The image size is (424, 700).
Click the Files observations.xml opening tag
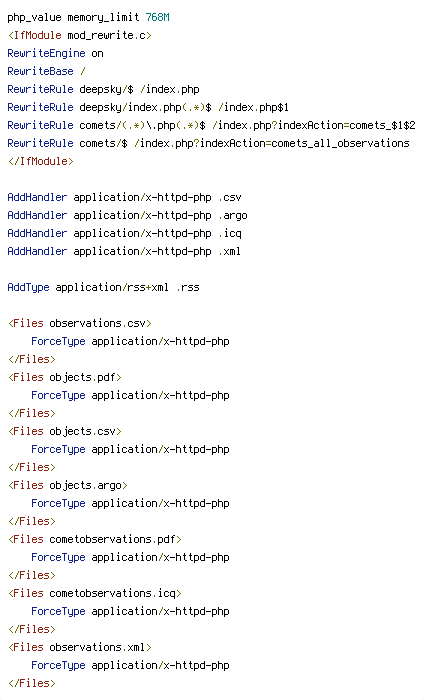[x=80, y=647]
